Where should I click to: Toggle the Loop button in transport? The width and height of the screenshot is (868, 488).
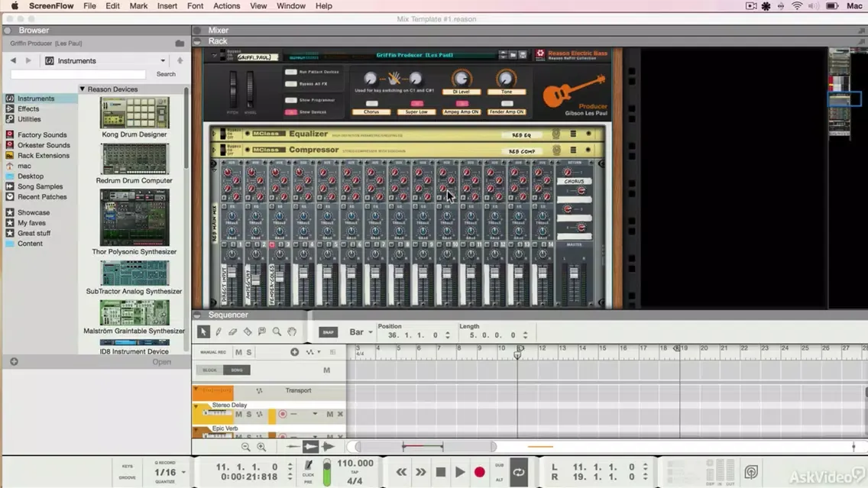pos(519,472)
